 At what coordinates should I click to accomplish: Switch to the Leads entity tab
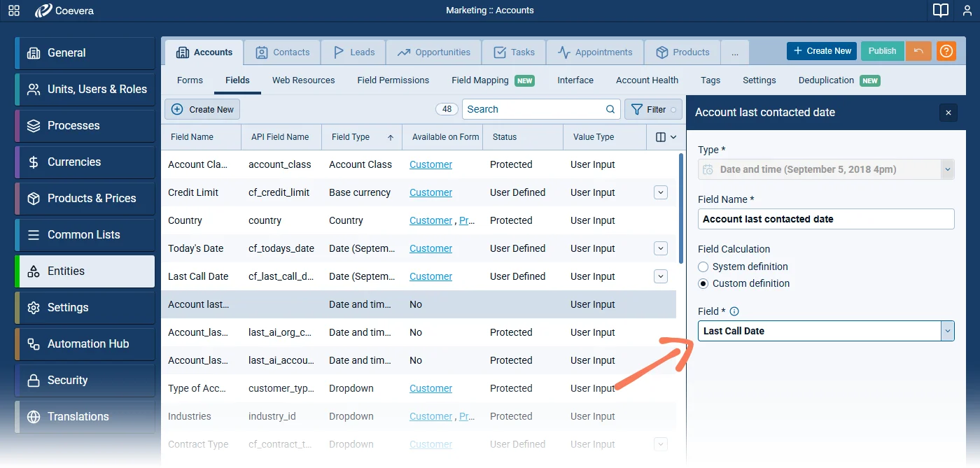click(x=353, y=52)
